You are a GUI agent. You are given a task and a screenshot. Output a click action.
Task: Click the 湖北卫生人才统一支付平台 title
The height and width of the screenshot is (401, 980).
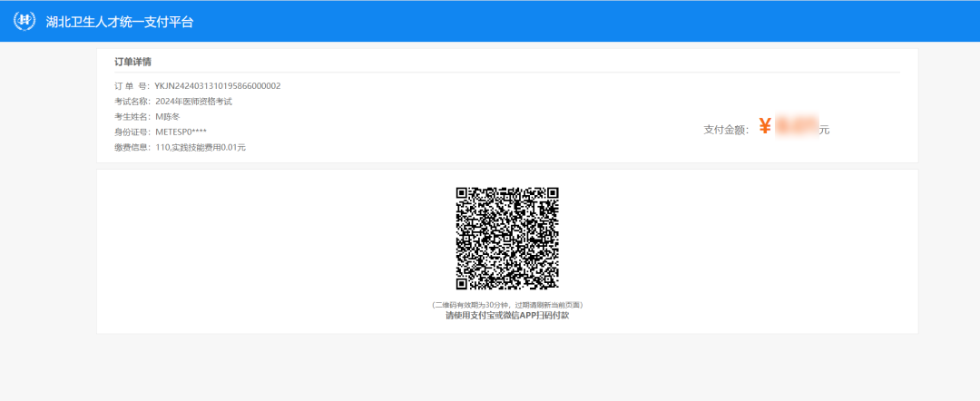(x=119, y=22)
